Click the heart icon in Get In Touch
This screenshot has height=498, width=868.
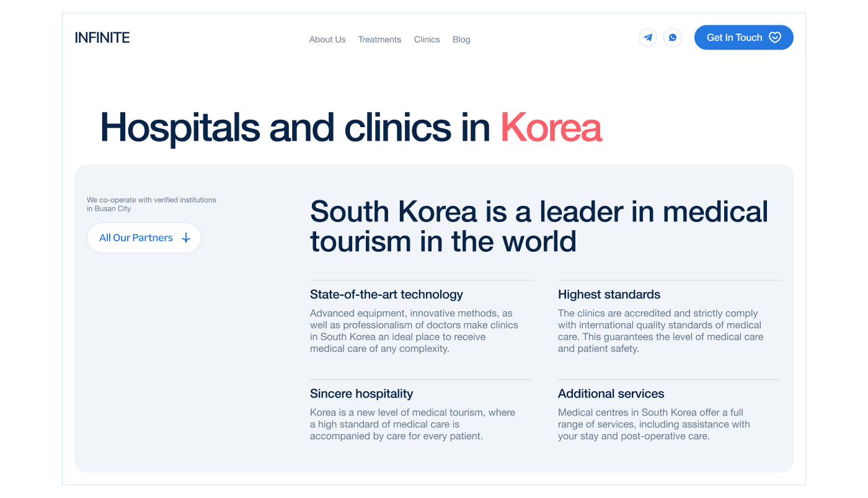pyautogui.click(x=774, y=37)
